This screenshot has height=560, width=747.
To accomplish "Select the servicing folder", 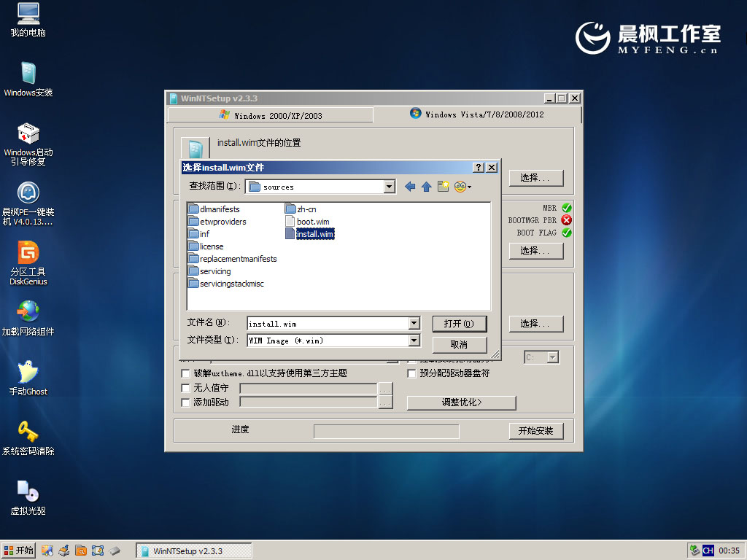I will [209, 271].
